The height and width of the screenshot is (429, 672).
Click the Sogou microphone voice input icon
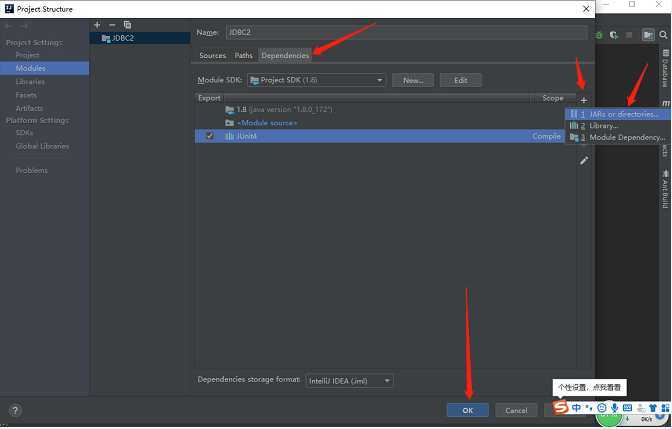pyautogui.click(x=615, y=408)
